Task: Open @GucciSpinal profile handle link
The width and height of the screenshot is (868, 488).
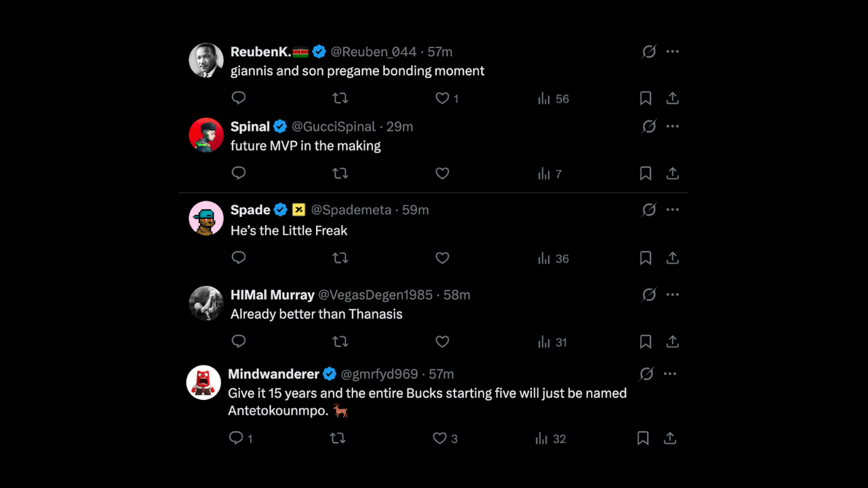Action: (x=333, y=127)
